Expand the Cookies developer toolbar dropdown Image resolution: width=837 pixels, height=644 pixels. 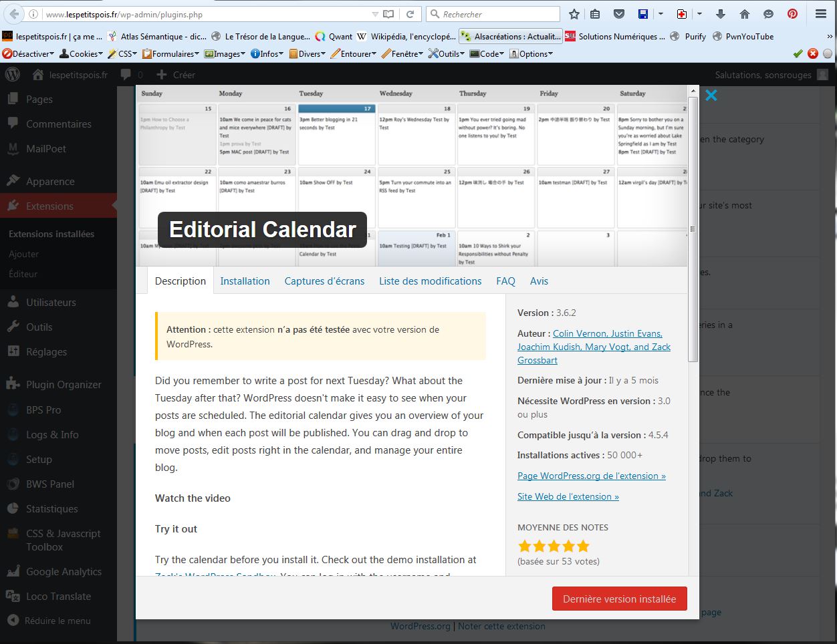82,54
